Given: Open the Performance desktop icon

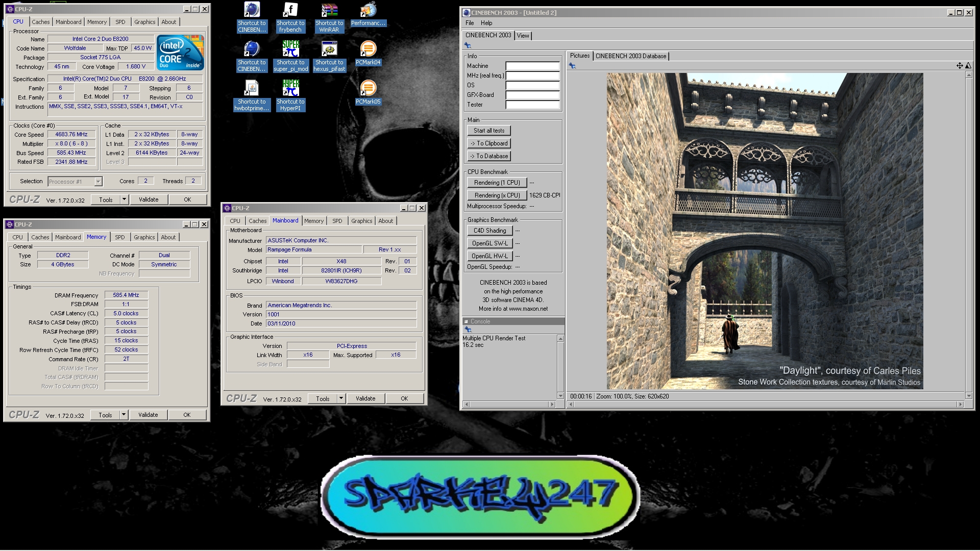Looking at the screenshot, I should point(368,14).
